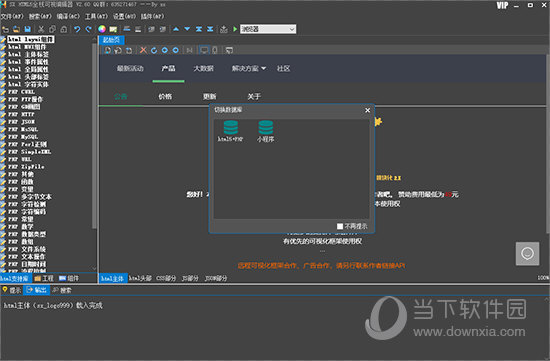The width and height of the screenshot is (550, 361).
Task: Open the 浏览器 browser dropdown
Action: 268,29
